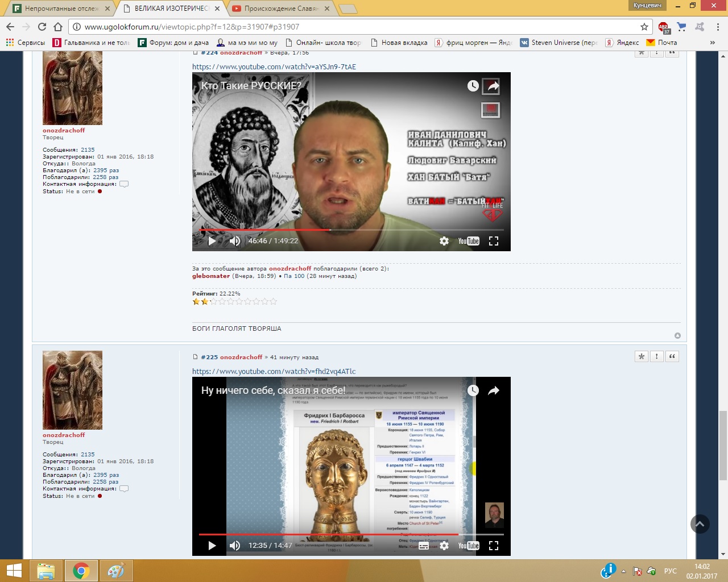The image size is (728, 582).
Task: Bookmark this page with the star icon
Action: (x=644, y=27)
